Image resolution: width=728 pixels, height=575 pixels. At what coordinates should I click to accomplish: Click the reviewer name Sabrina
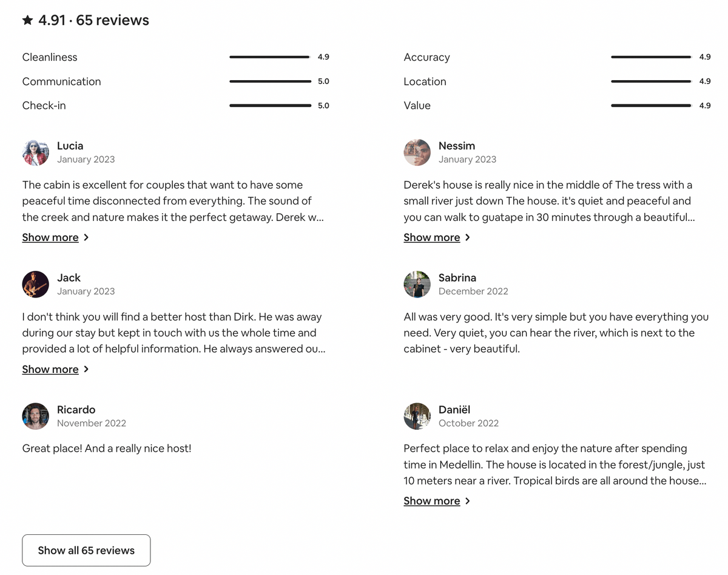coord(457,277)
